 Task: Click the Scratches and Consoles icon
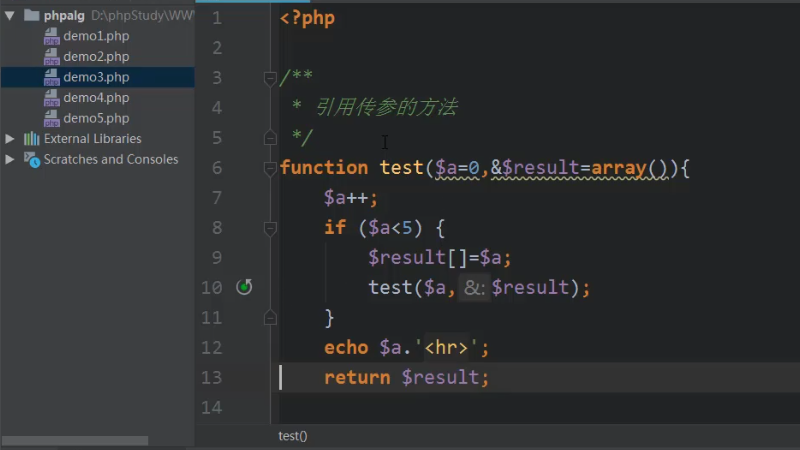(32, 160)
